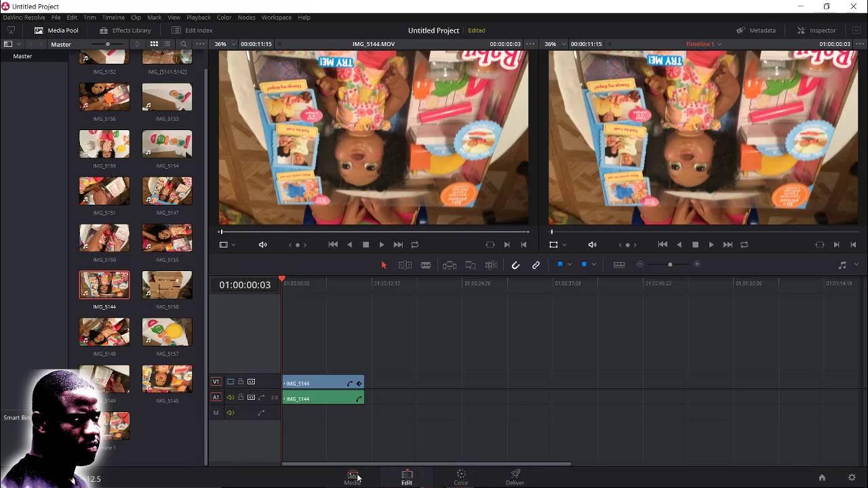Mute source viewer audio speaker icon
This screenshot has width=868, height=488.
pyautogui.click(x=262, y=245)
